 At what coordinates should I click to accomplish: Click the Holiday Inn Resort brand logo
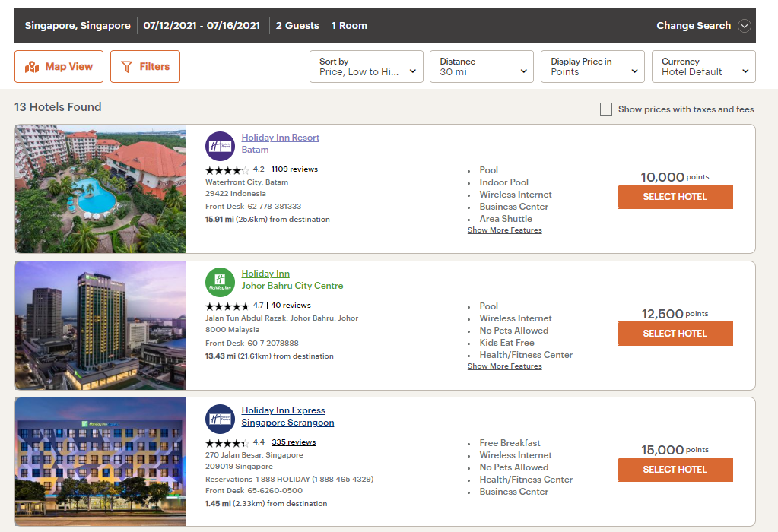coord(220,146)
